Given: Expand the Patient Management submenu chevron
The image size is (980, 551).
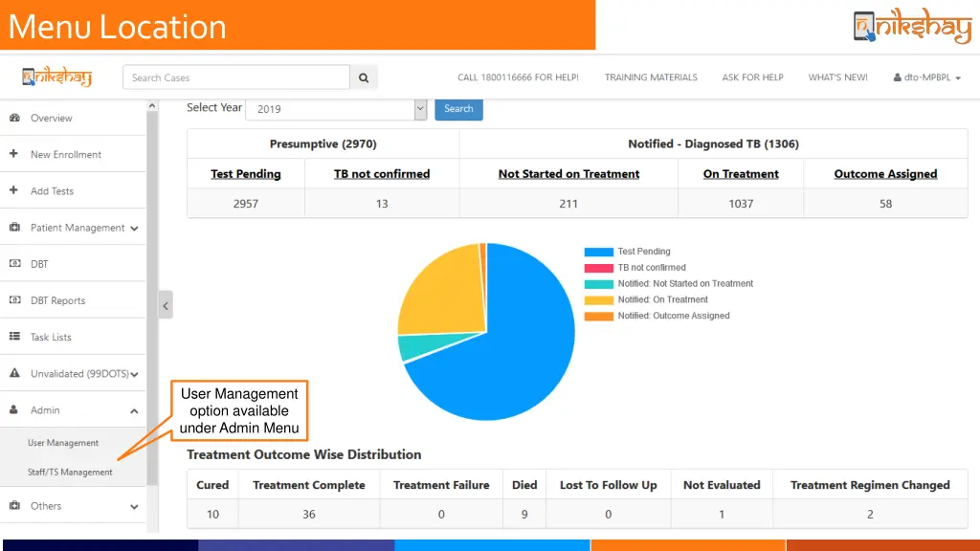Looking at the screenshot, I should coord(134,229).
